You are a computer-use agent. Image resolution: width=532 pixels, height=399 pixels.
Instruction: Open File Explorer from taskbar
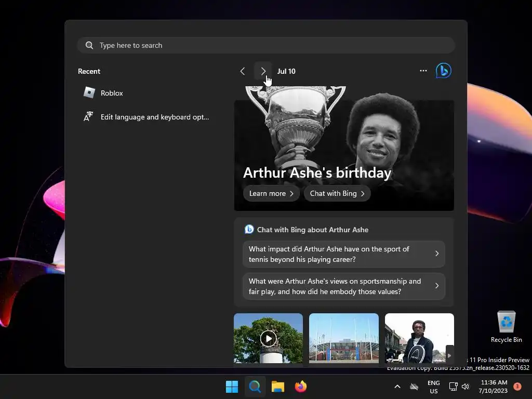(x=278, y=387)
